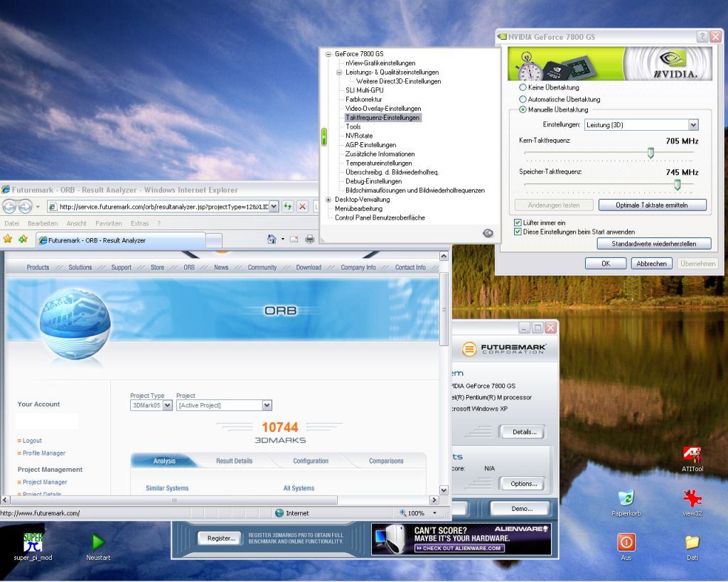Click the NVIDIA help question mark button

[702, 36]
